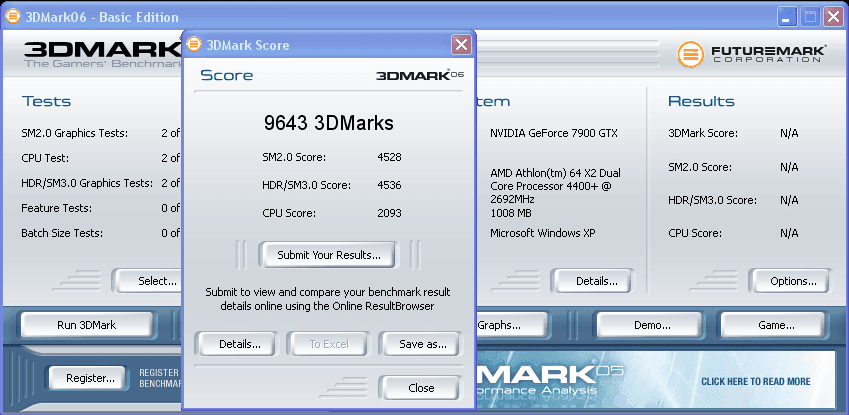The image size is (849, 415).
Task: Click the AMD Athlon 64 X2 processor text
Action: pyautogui.click(x=556, y=186)
